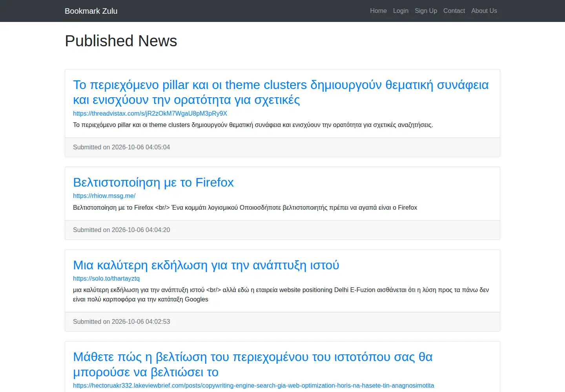Open the Μια καλύτερη εκδήλωση article title
The image size is (565, 392).
point(206,265)
